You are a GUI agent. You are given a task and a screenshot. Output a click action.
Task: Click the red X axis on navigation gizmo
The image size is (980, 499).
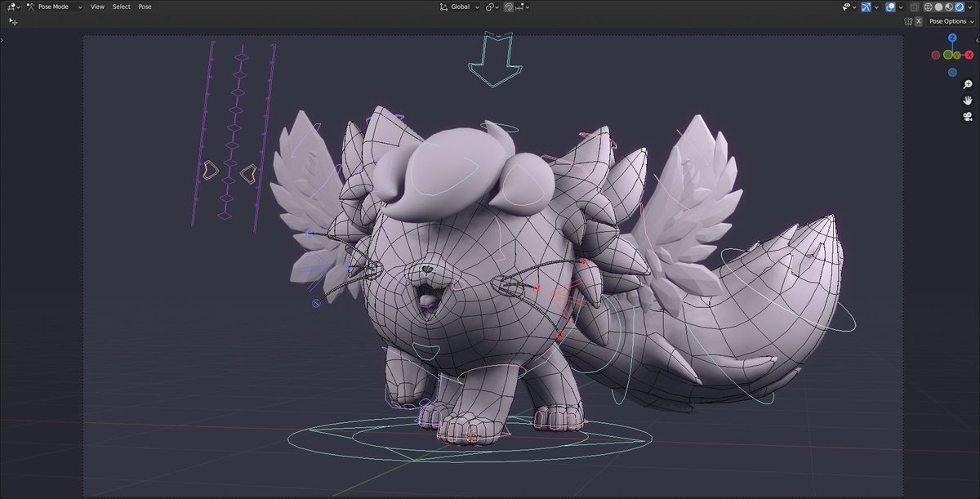tap(969, 55)
